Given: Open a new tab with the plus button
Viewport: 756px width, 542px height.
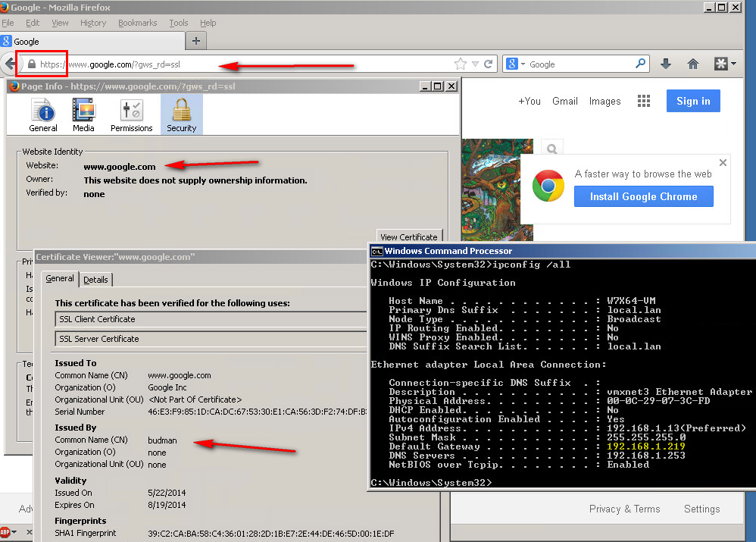Looking at the screenshot, I should pyautogui.click(x=195, y=41).
